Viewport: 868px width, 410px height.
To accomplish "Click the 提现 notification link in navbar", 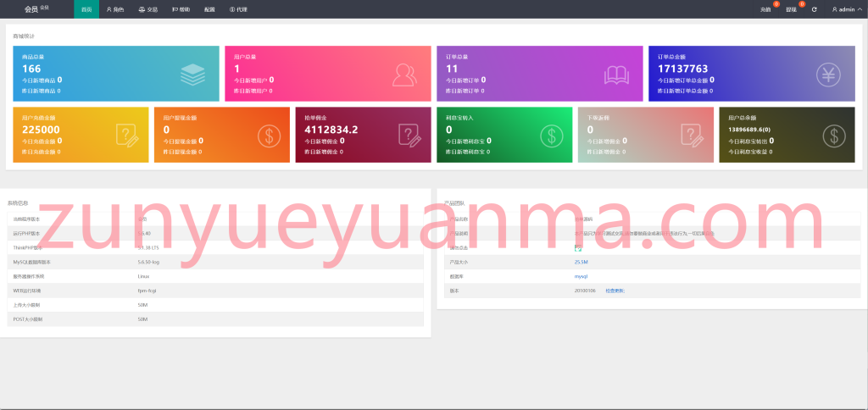I will (791, 9).
